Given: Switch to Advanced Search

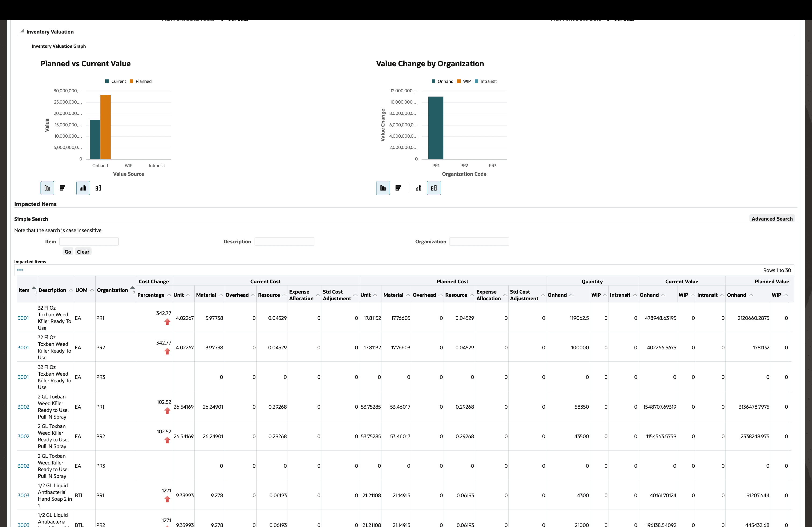Looking at the screenshot, I should pos(772,218).
